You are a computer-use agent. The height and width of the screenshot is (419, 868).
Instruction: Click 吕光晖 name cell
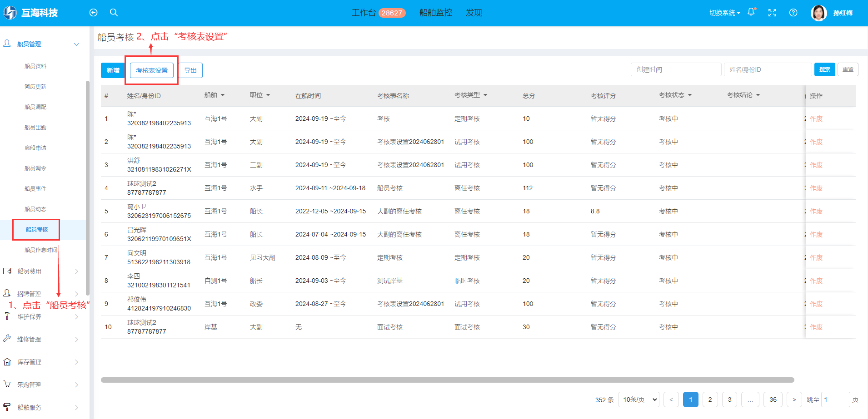[x=137, y=230]
